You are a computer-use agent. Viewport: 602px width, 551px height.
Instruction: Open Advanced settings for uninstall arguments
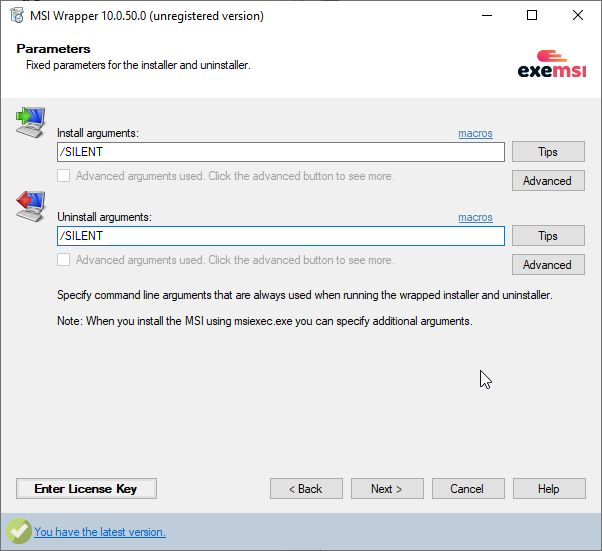pyautogui.click(x=548, y=265)
